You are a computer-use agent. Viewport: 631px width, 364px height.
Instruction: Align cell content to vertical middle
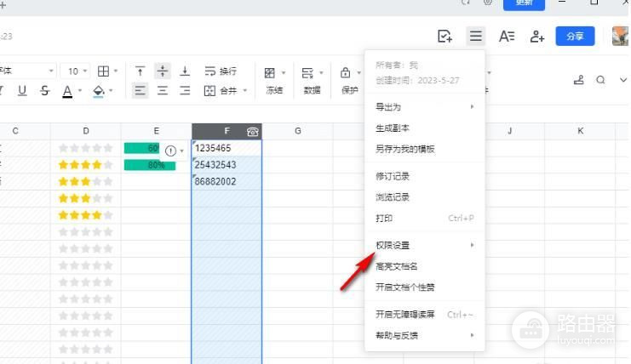point(162,71)
